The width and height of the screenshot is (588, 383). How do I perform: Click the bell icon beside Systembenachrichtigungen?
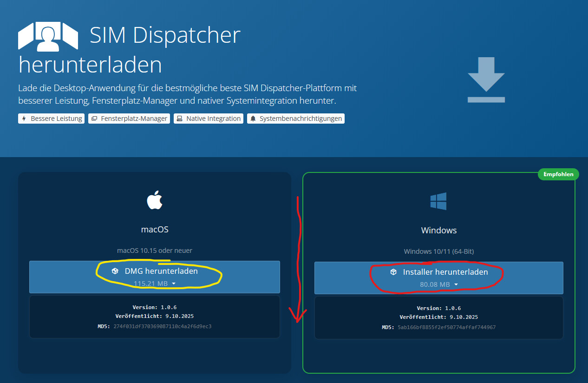pos(253,119)
